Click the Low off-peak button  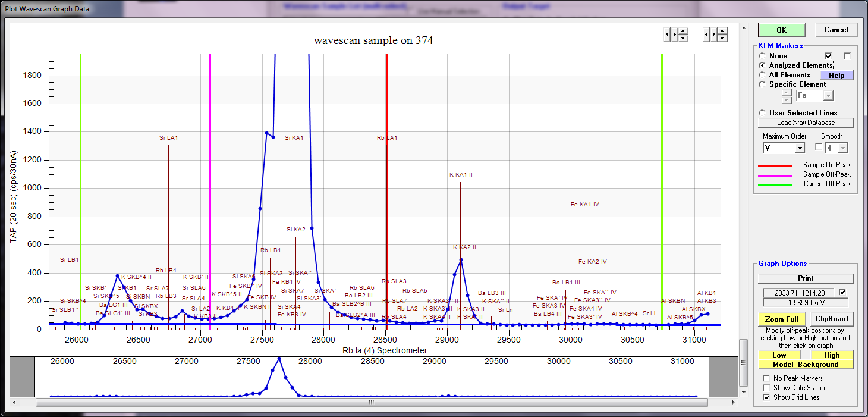[x=779, y=355]
